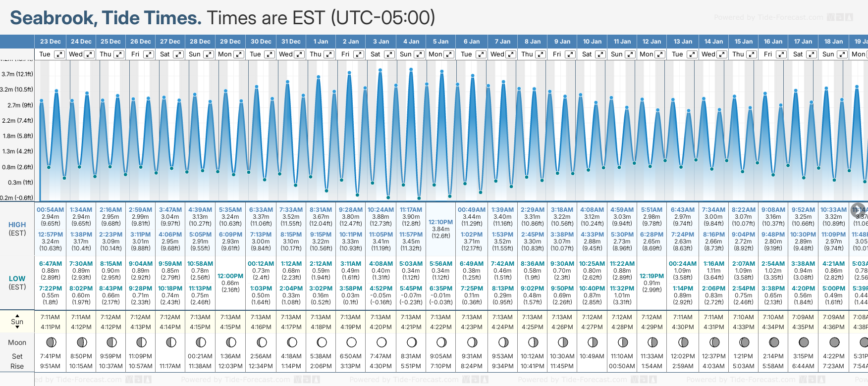Expand the Sun 18 Jan day details
The width and height of the screenshot is (868, 386).
coord(842,54)
